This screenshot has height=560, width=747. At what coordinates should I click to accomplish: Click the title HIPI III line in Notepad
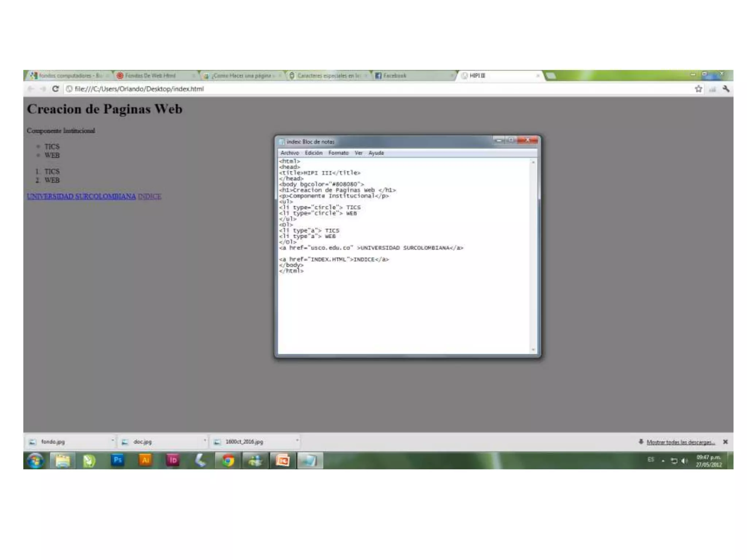click(320, 173)
